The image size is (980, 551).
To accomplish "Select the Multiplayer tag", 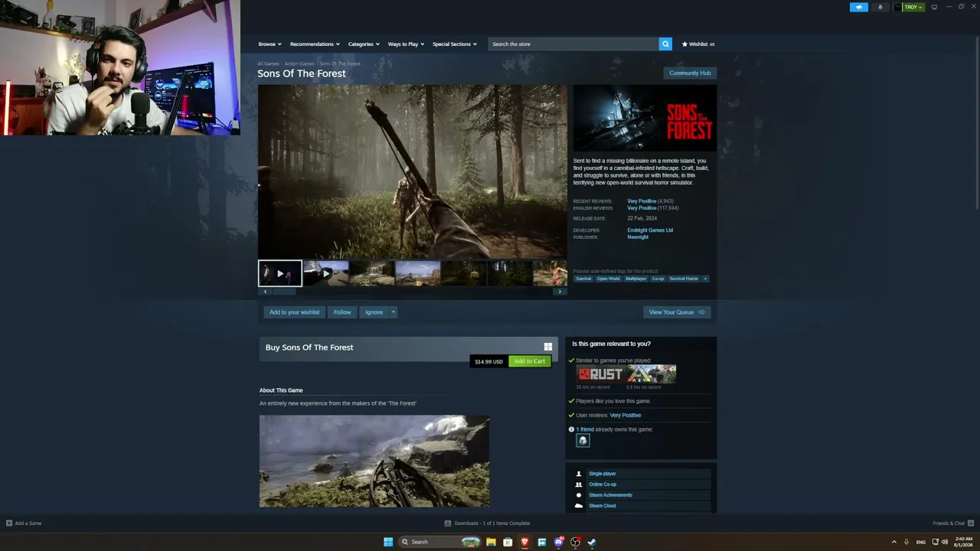I will pyautogui.click(x=635, y=279).
